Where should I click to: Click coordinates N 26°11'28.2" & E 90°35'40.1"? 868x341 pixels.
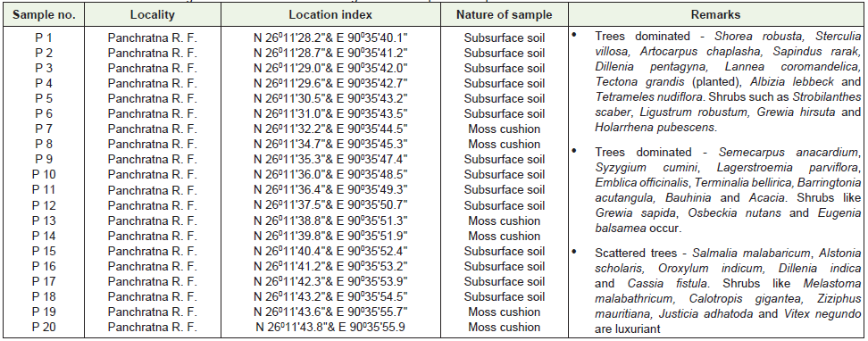[x=330, y=38]
